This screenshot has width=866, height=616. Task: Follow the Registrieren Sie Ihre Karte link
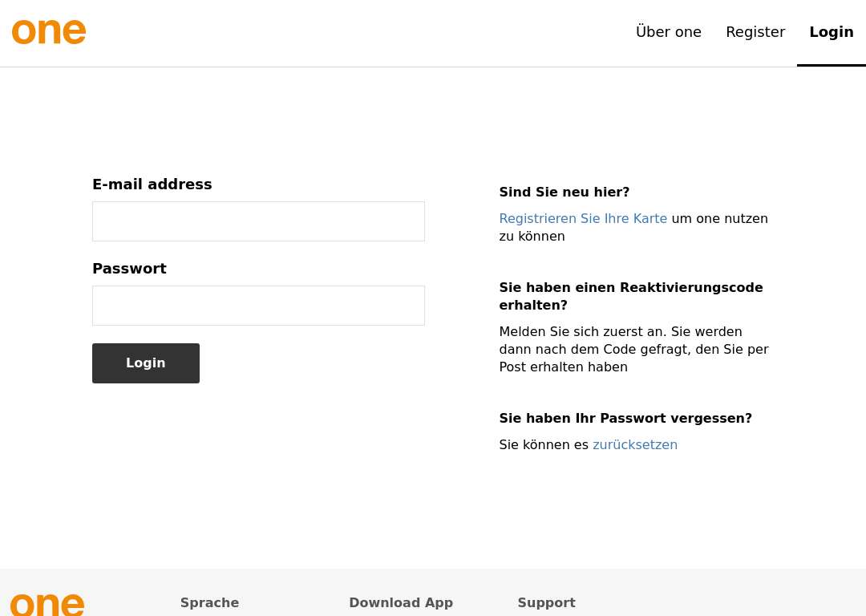coord(583,219)
